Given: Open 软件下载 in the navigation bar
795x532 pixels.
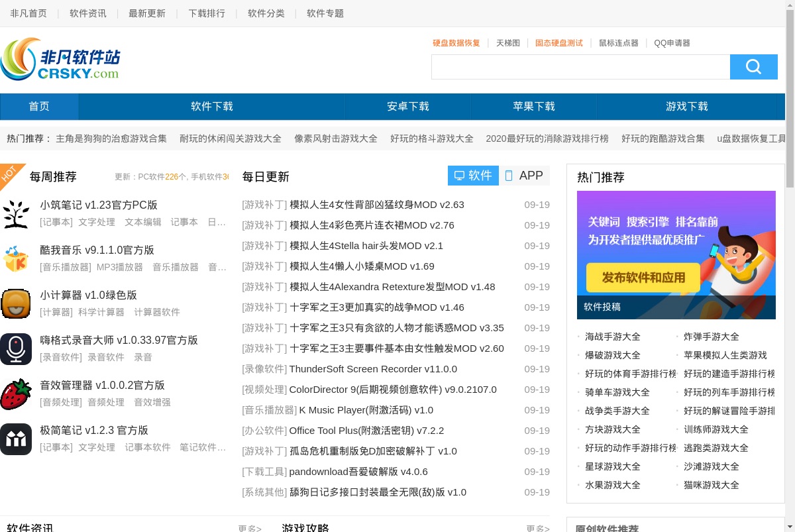Looking at the screenshot, I should [x=212, y=107].
